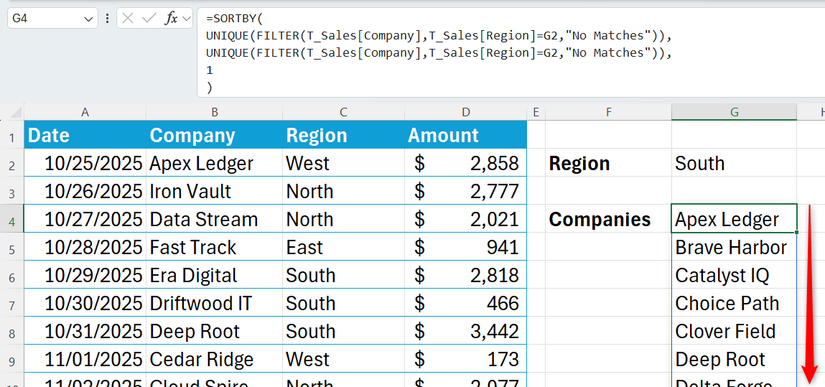The width and height of the screenshot is (825, 387).
Task: Click the South value cell in G2
Action: pyautogui.click(x=734, y=163)
